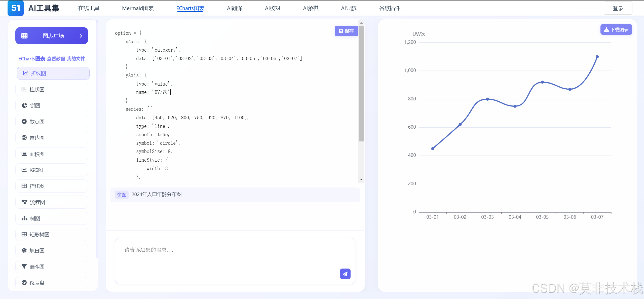Open the 查看教程 tutorial link
644x299 pixels.
click(x=56, y=59)
